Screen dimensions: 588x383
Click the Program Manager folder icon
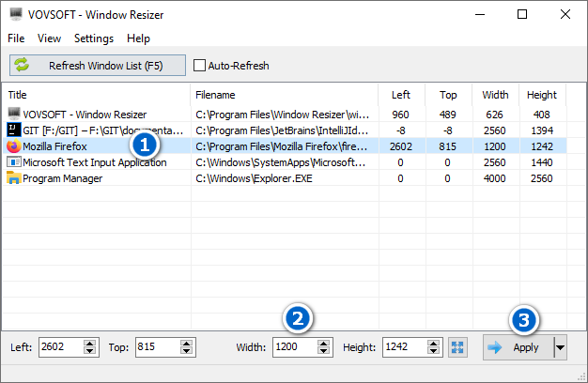point(14,178)
